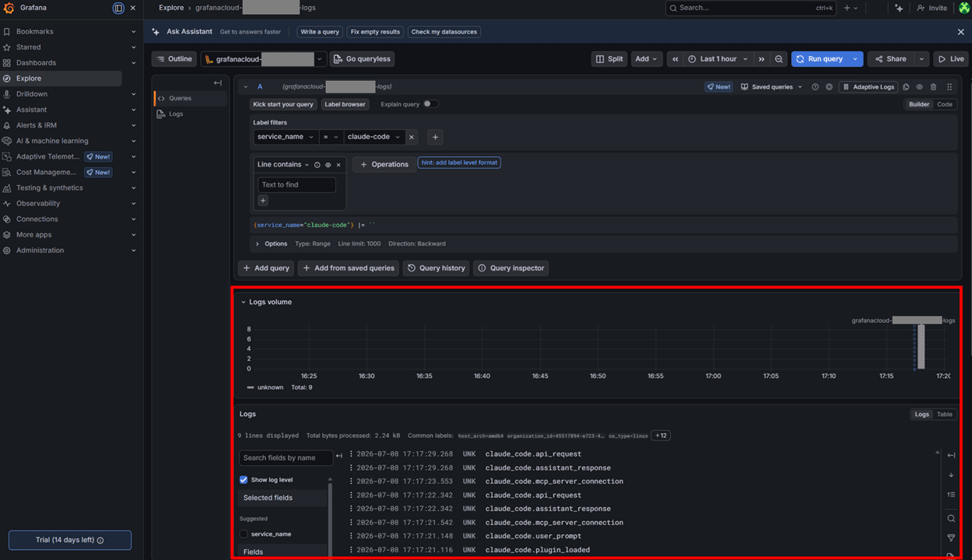Screen dimensions: 972x560
Task: Click the Invite button
Action: tap(932, 8)
